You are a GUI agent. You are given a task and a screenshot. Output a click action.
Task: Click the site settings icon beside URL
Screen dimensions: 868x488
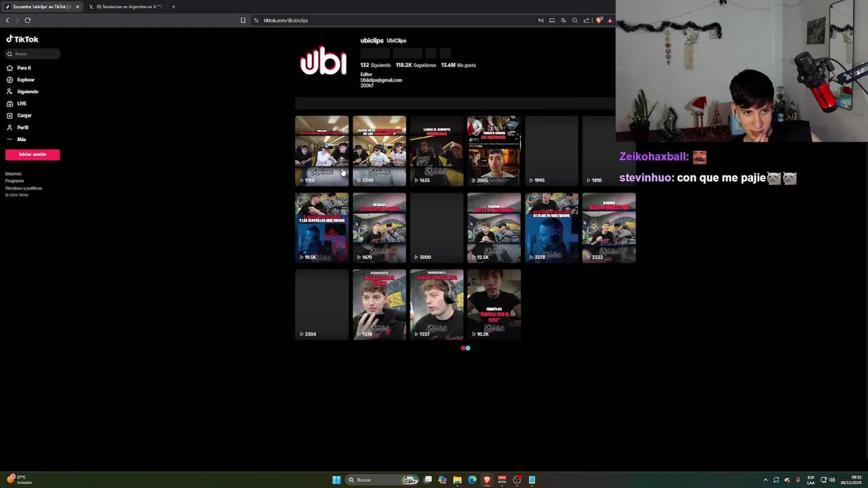[256, 20]
